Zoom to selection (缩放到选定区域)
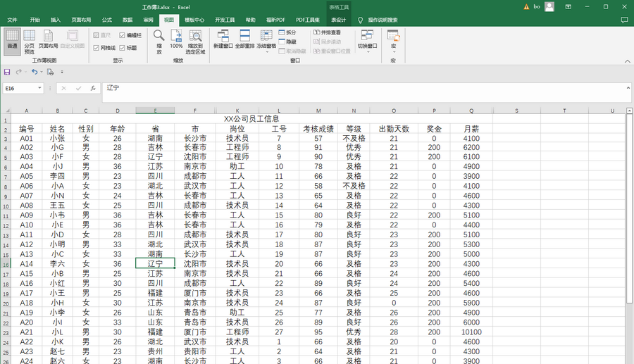634x364 pixels. [194, 39]
